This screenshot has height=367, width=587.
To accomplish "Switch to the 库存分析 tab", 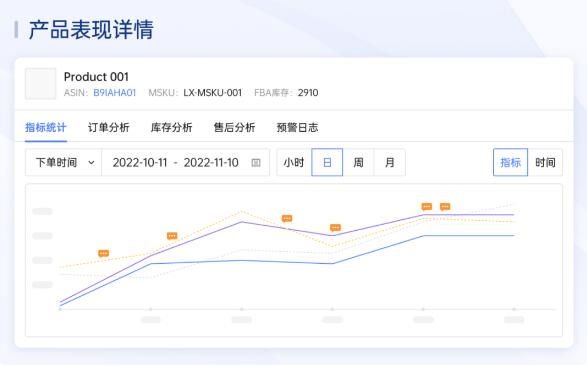I will (x=171, y=128).
